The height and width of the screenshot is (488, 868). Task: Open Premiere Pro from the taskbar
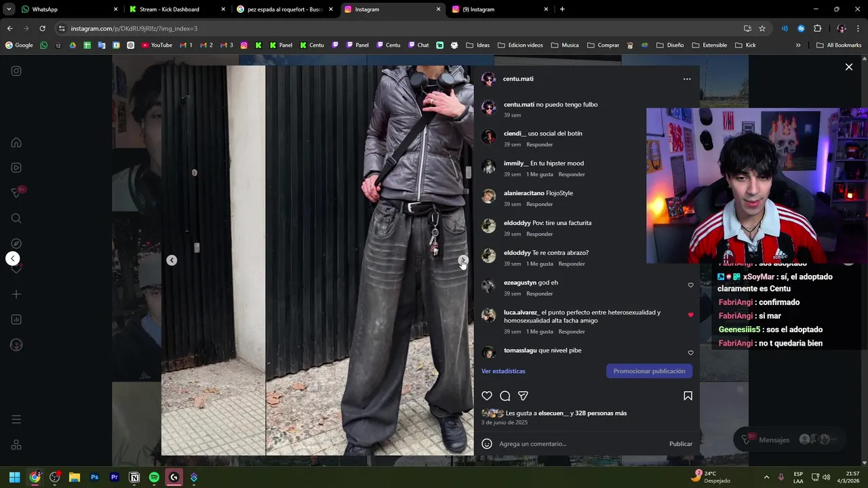[114, 477]
